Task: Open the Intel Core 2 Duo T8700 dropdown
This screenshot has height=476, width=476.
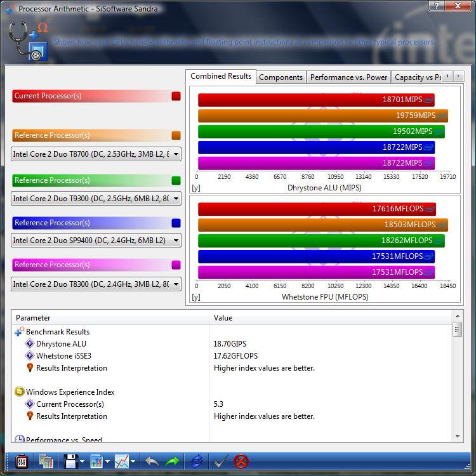Action: (x=96, y=154)
